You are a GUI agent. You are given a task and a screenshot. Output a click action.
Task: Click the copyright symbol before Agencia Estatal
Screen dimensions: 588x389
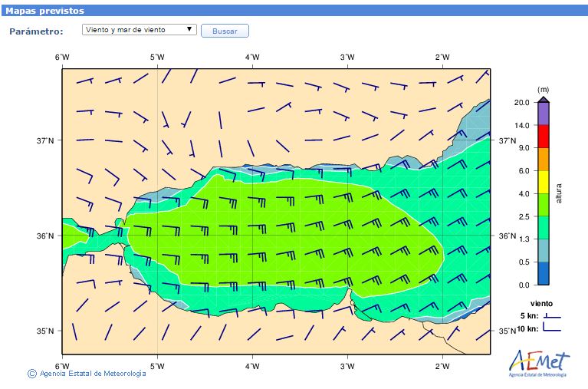(x=31, y=374)
